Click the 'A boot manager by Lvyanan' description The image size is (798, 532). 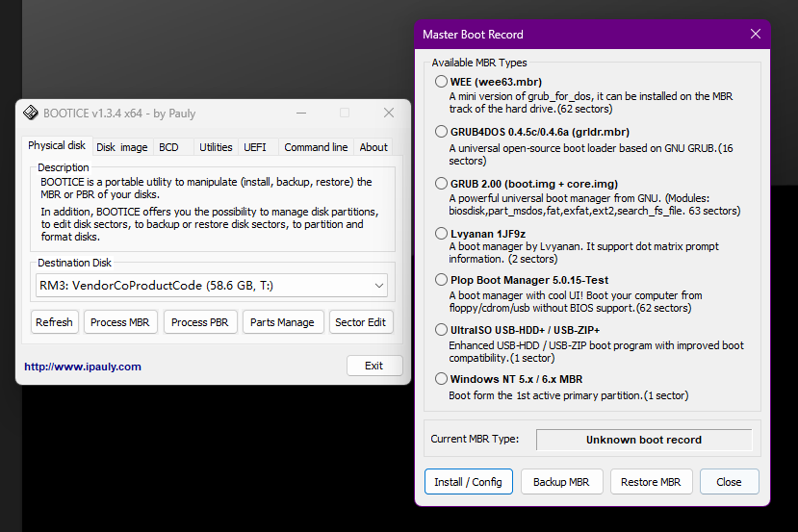(583, 252)
